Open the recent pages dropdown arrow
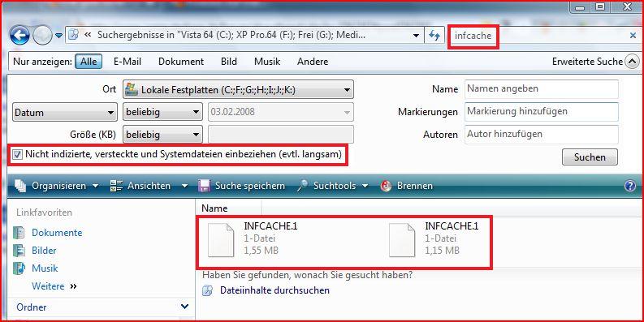This screenshot has height=322, width=644. 58,36
